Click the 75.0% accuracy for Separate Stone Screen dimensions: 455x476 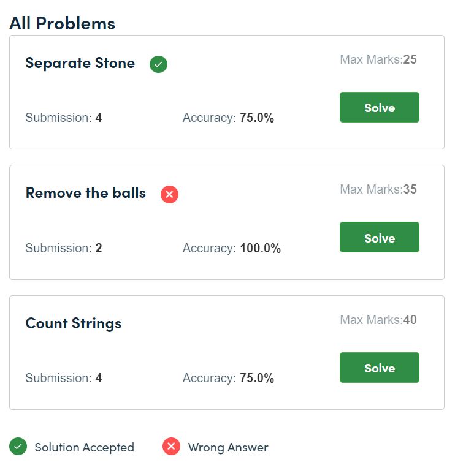(257, 118)
